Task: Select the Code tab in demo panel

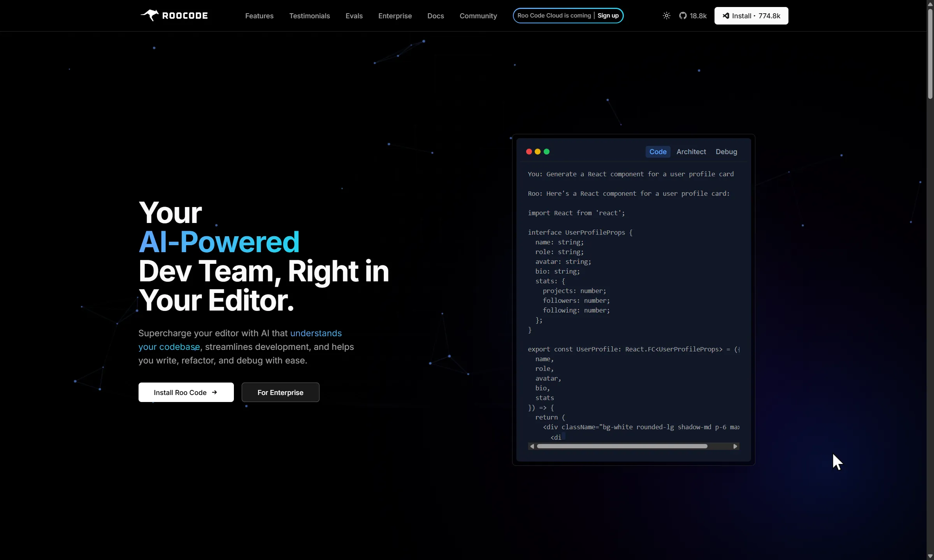Action: [658, 152]
